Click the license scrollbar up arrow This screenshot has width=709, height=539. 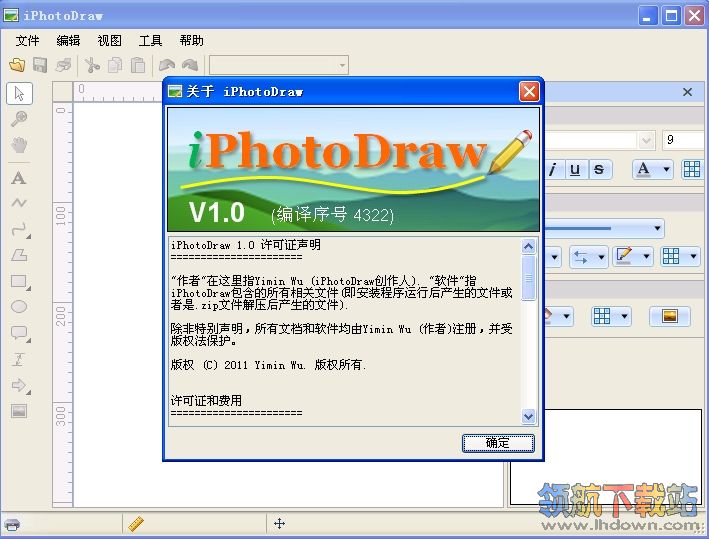(529, 246)
